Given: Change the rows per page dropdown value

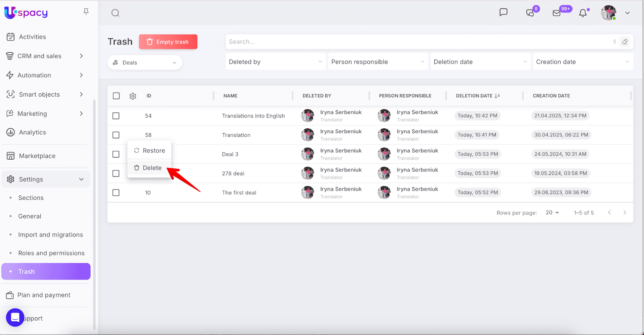Looking at the screenshot, I should pos(552,213).
